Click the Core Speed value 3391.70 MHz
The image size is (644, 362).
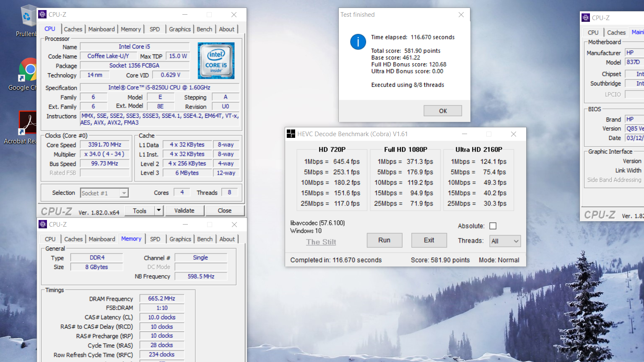(x=105, y=145)
